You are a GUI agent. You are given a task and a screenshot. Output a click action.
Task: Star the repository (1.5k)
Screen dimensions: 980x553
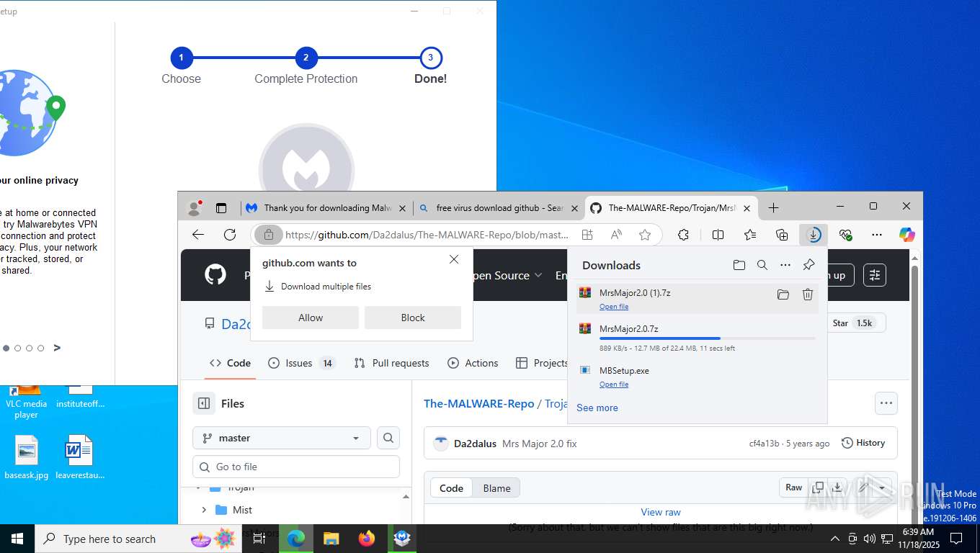[854, 323]
